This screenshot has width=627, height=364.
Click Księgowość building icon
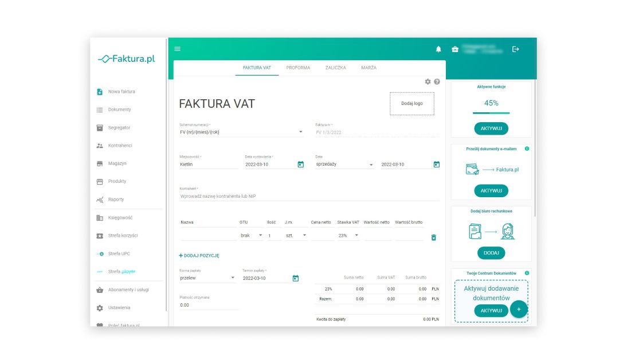(100, 218)
